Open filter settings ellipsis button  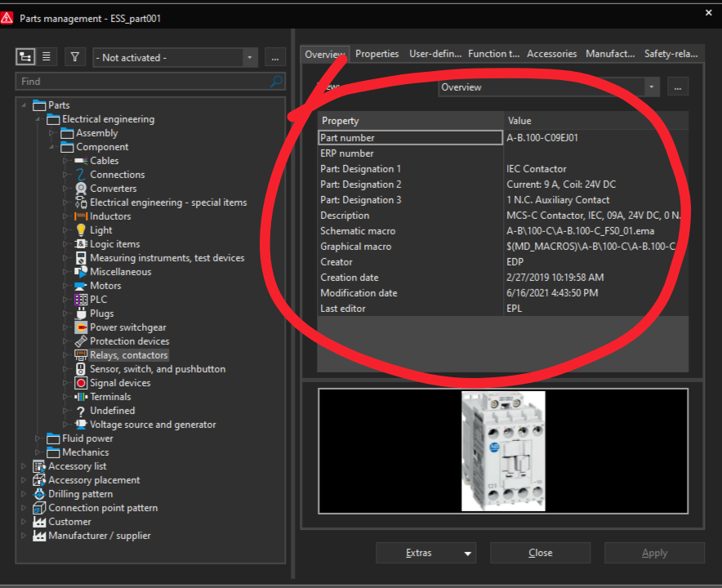coord(275,57)
